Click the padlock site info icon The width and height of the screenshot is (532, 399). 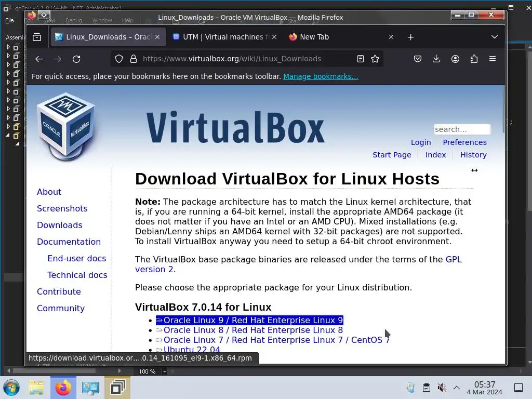point(134,59)
